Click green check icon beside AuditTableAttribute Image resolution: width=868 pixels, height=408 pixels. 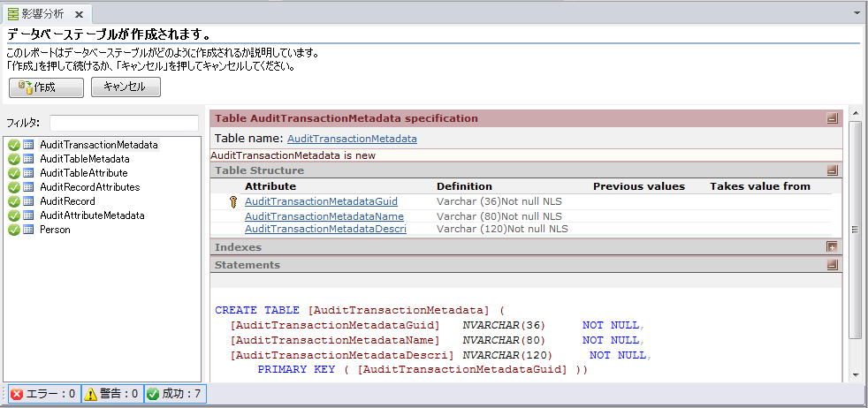(x=14, y=173)
